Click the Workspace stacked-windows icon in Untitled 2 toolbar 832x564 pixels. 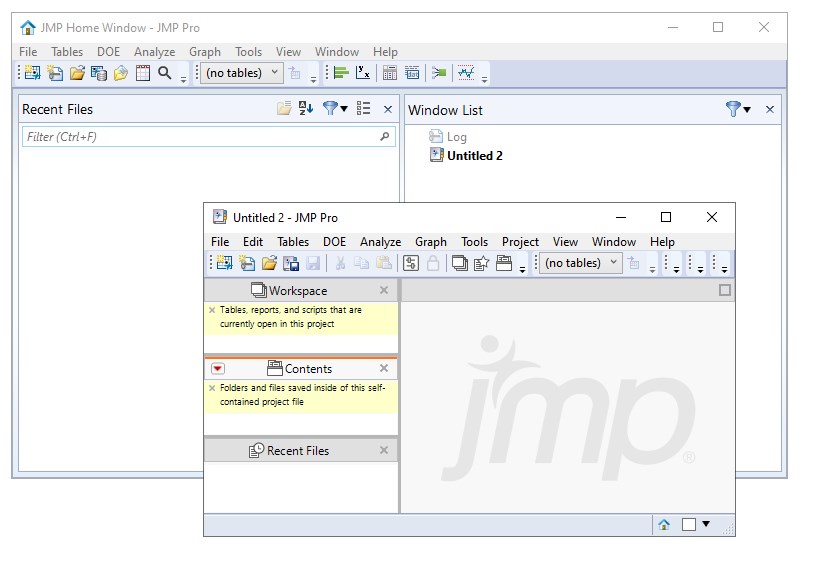point(460,263)
